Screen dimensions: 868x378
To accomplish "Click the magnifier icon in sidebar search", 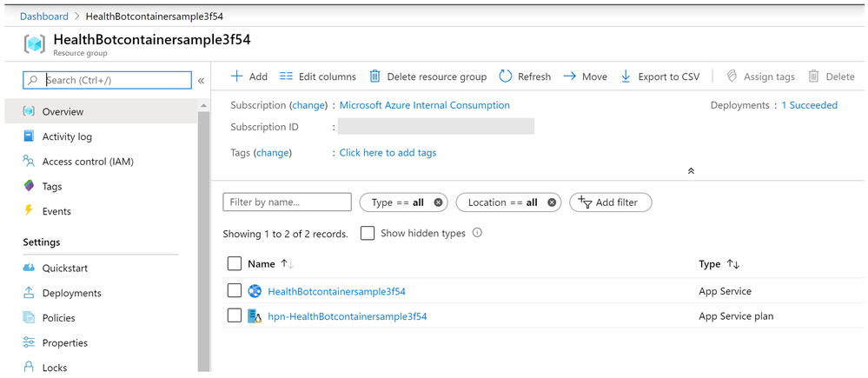I will 33,80.
